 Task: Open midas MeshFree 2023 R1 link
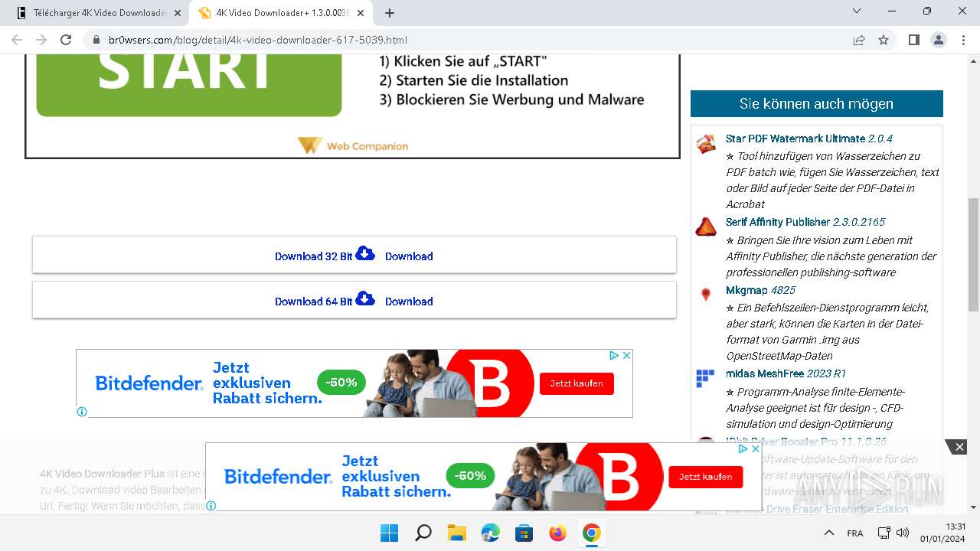click(x=786, y=373)
